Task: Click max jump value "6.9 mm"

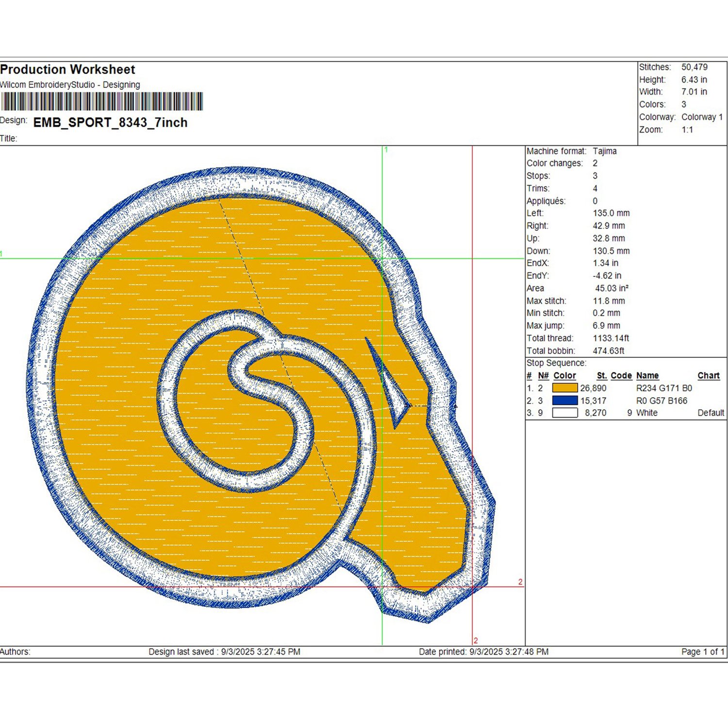Action: (x=606, y=326)
